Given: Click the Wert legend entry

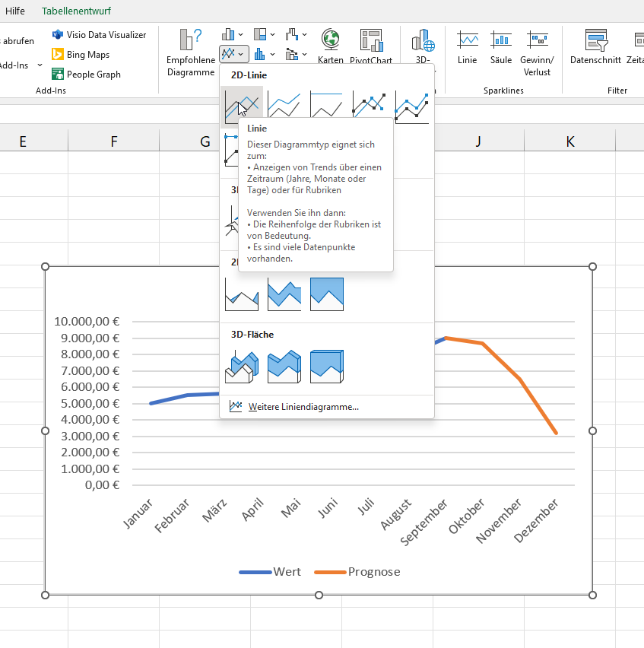Looking at the screenshot, I should click(270, 571).
